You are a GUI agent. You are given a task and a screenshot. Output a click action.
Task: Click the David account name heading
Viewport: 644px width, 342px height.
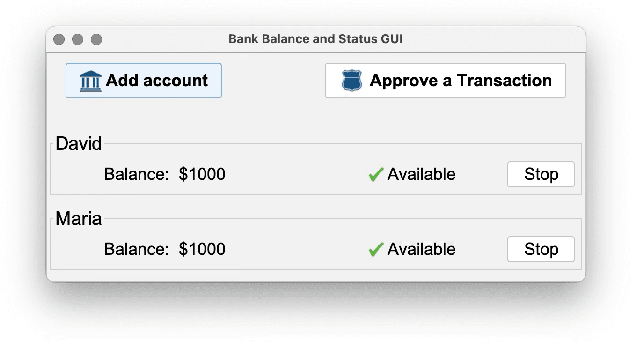78,144
